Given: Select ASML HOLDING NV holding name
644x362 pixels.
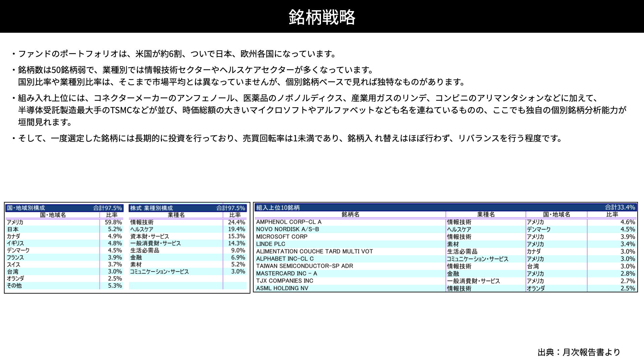Looking at the screenshot, I should pyautogui.click(x=282, y=288).
